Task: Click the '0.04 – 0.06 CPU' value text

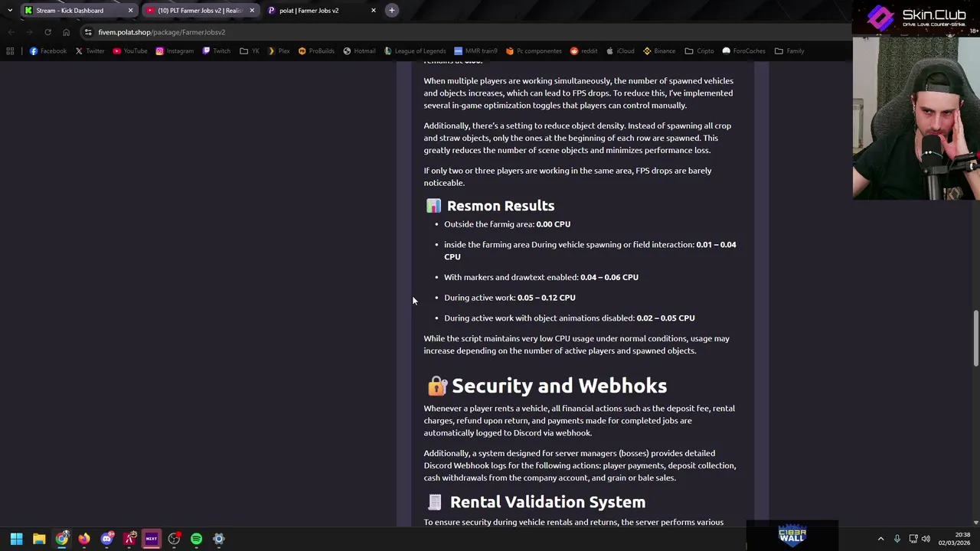Action: tap(609, 277)
